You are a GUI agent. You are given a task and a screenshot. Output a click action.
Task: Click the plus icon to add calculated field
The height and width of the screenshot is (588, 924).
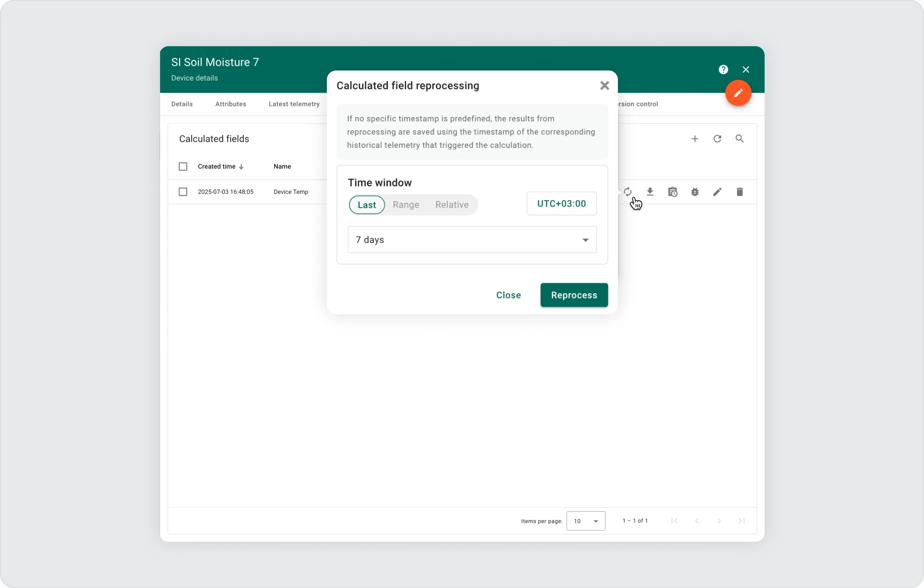(695, 139)
